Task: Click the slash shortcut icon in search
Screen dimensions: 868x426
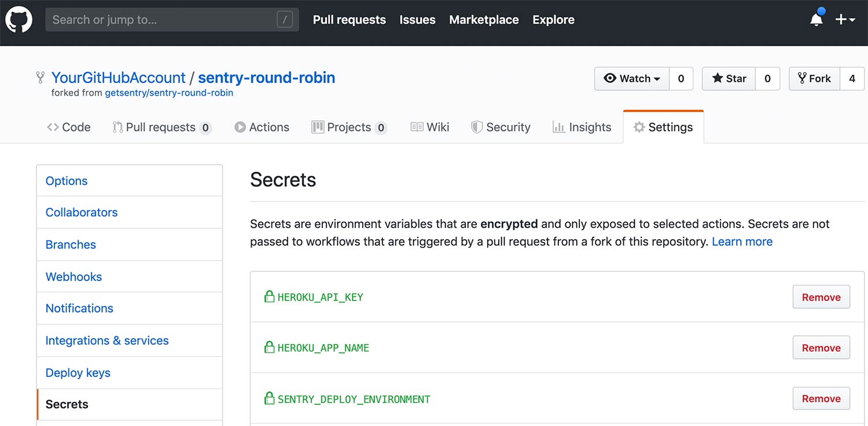Action: coord(284,20)
